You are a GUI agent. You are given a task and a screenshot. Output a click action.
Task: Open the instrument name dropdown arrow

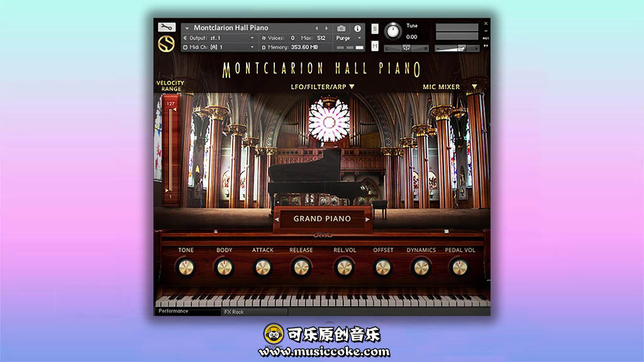[187, 28]
